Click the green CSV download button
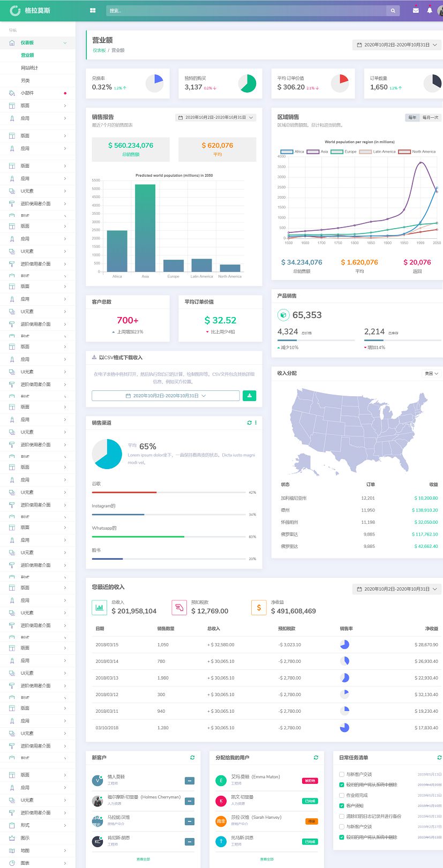 point(249,396)
